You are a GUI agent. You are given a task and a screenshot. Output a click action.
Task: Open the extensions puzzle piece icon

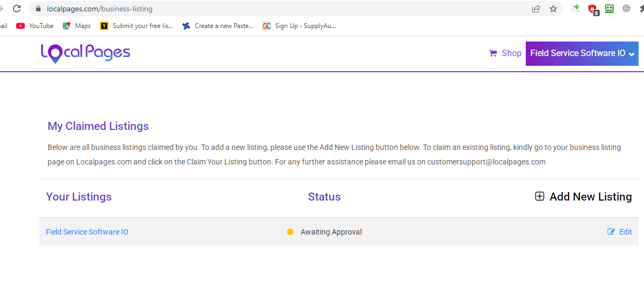point(641,8)
